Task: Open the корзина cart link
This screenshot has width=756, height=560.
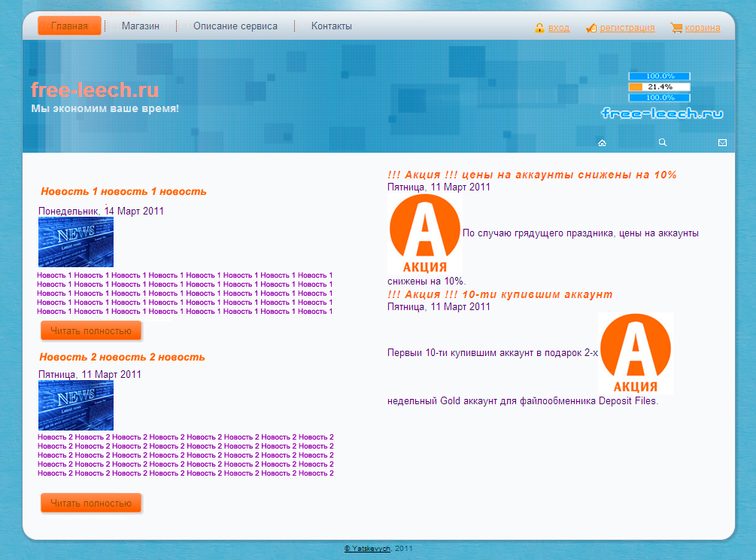Action: 703,28
